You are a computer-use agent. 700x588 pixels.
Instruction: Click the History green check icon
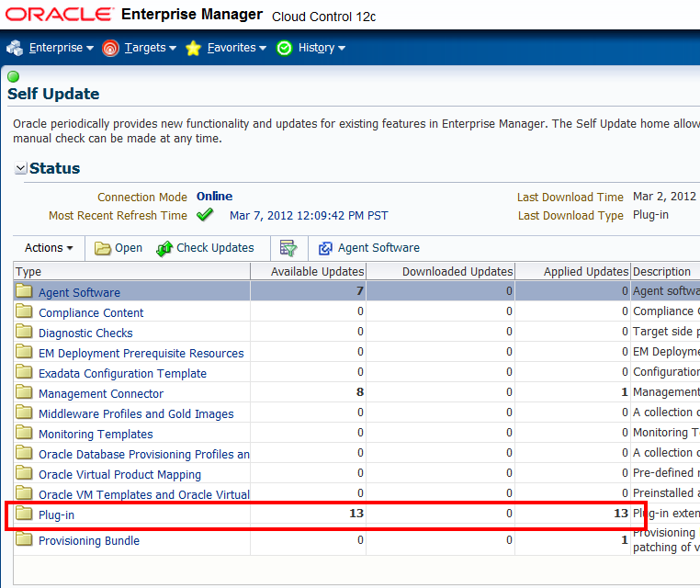coord(285,48)
